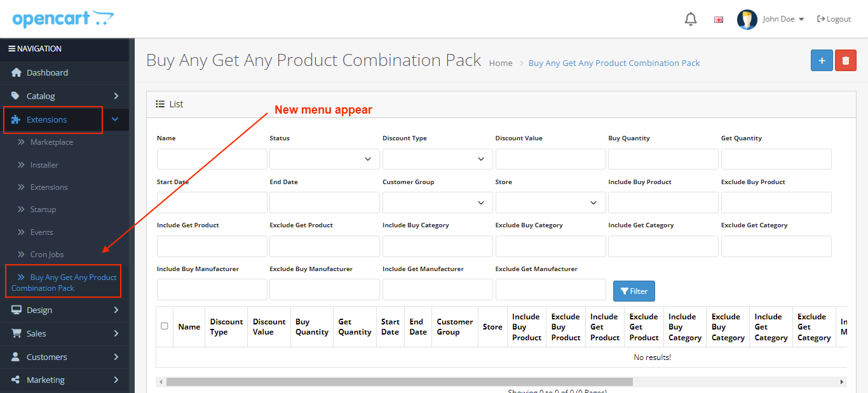Expand the Catalog menu
The width and height of the screenshot is (868, 393).
(64, 96)
